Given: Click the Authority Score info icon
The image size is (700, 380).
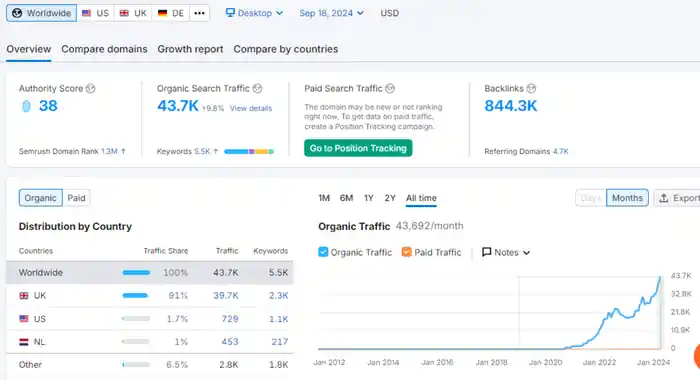Looking at the screenshot, I should [91, 88].
